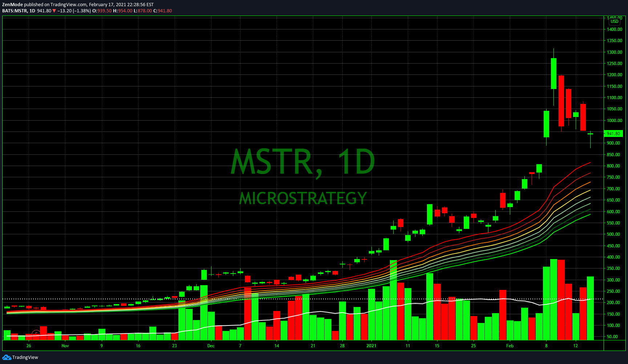Click the 350.00 price axis label

[613, 268]
